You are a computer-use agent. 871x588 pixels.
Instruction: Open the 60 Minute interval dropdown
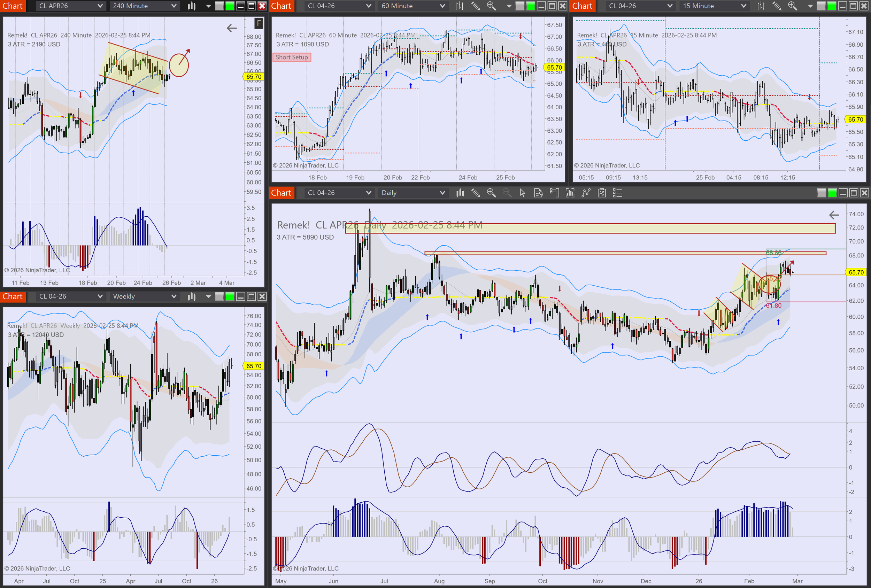(413, 6)
